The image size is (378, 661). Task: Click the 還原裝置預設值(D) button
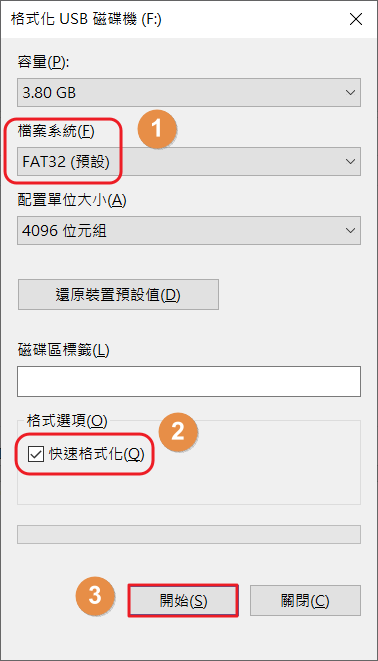pyautogui.click(x=118, y=294)
